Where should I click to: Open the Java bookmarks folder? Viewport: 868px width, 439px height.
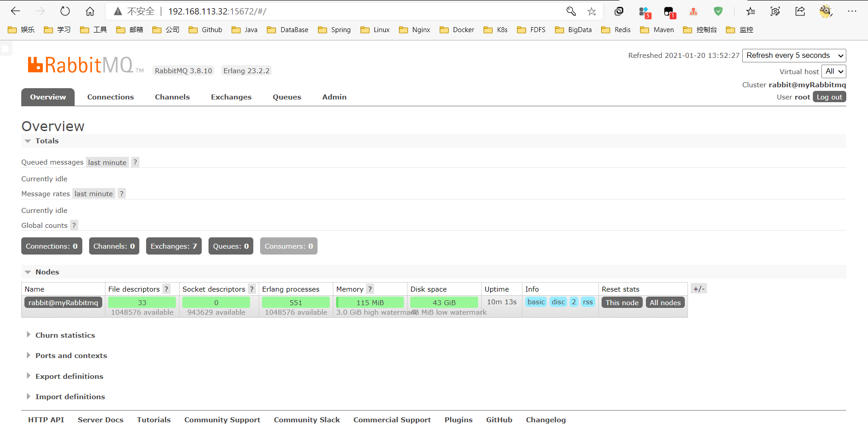point(244,30)
